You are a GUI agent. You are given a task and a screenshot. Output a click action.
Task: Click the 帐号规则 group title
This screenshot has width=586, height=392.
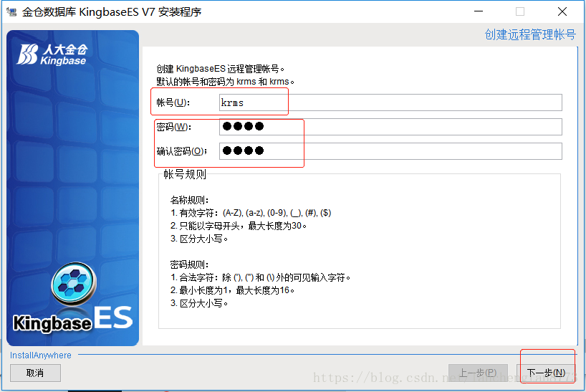point(185,174)
